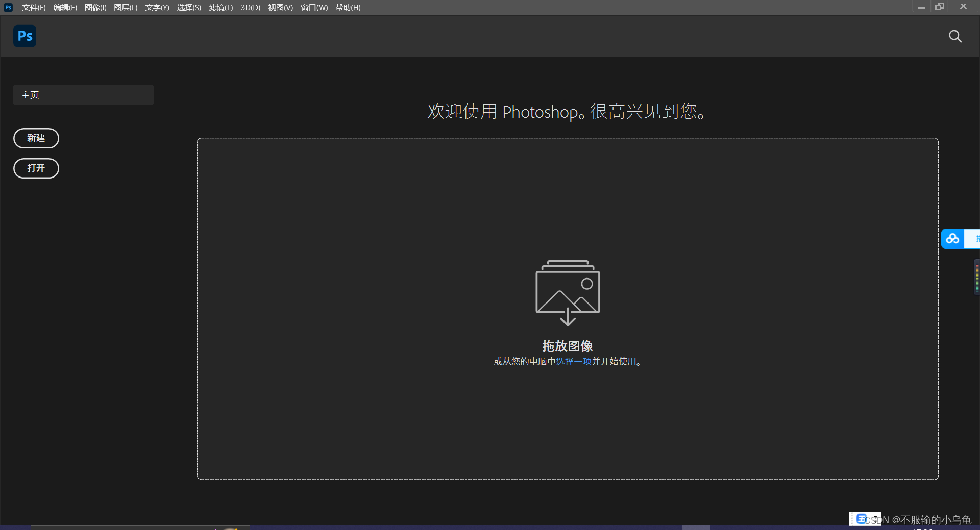Open the 3D(D) menu
This screenshot has width=980, height=530.
pos(251,8)
